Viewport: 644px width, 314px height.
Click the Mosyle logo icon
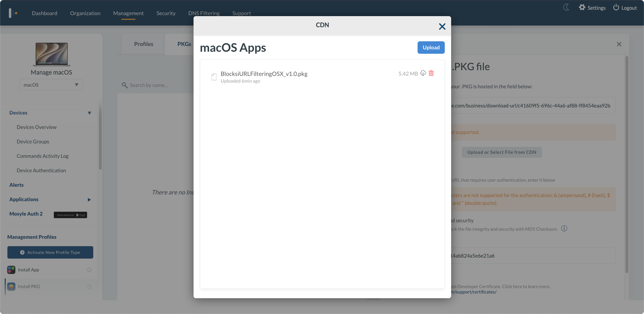click(13, 13)
